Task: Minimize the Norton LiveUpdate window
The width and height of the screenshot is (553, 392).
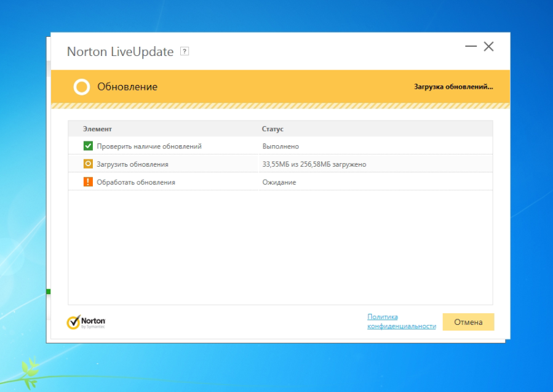Action: click(471, 47)
